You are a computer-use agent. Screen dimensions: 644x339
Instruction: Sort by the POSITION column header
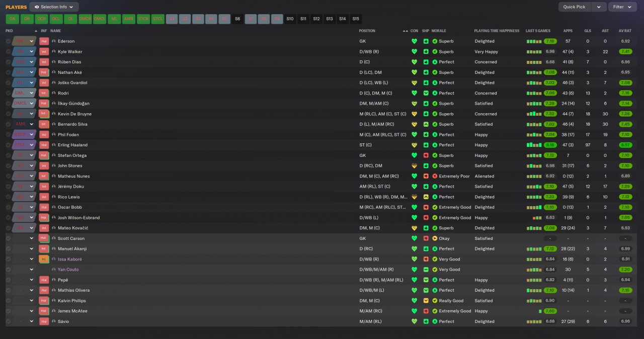point(367,31)
